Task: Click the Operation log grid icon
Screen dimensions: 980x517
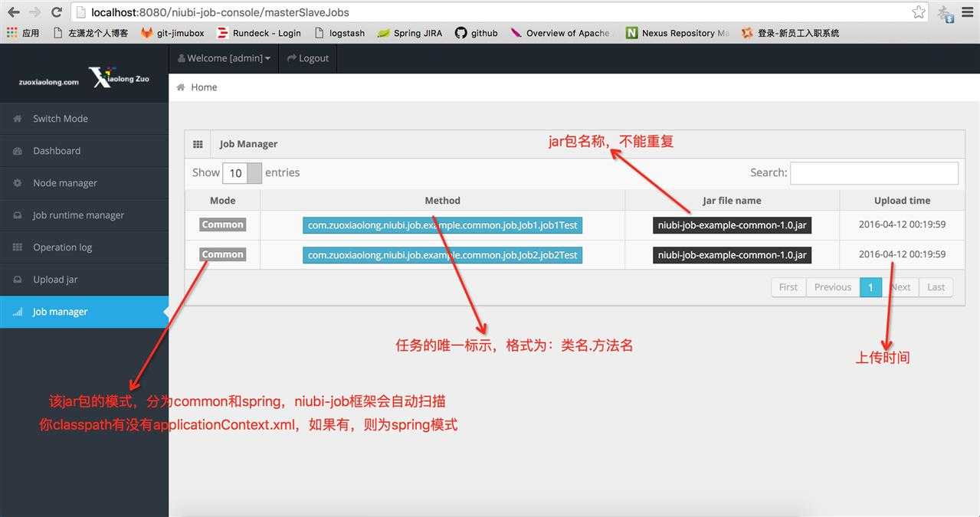Action: (x=18, y=247)
